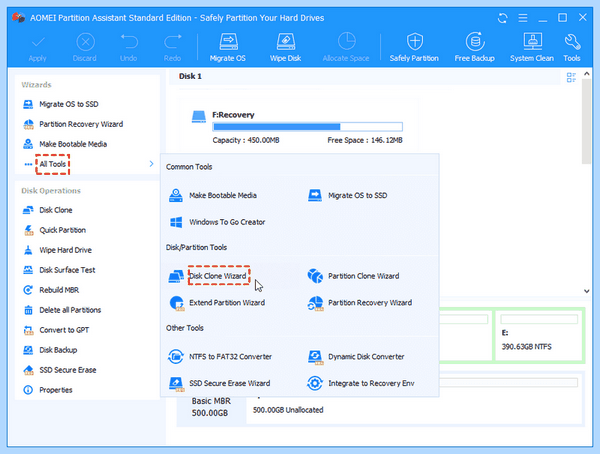Launch the Free Backup toolbar icon
Viewport: 600px width, 454px height.
(x=474, y=47)
